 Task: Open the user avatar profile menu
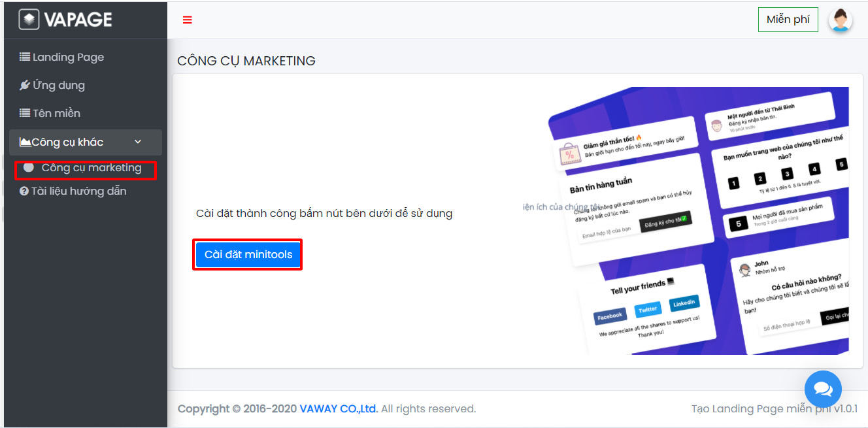[840, 20]
